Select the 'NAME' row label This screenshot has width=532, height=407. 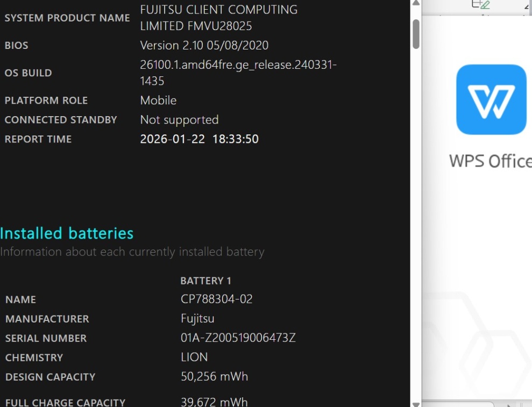pos(20,300)
